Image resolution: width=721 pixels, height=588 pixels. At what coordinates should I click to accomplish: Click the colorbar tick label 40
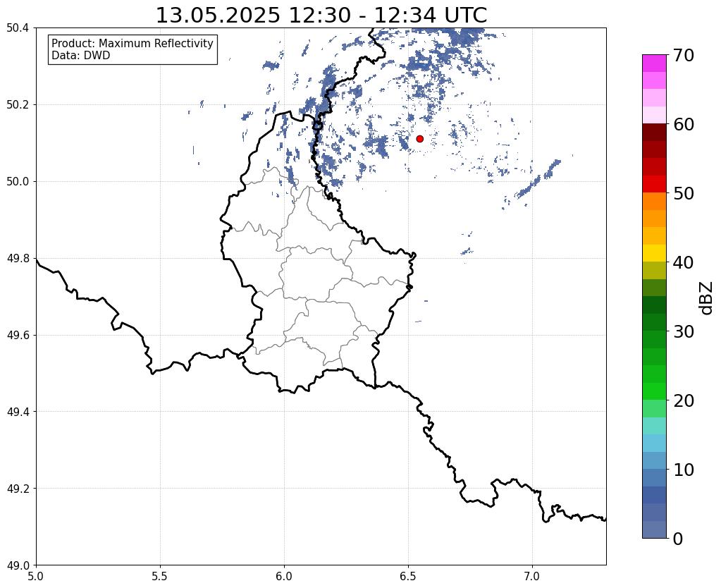[684, 262]
